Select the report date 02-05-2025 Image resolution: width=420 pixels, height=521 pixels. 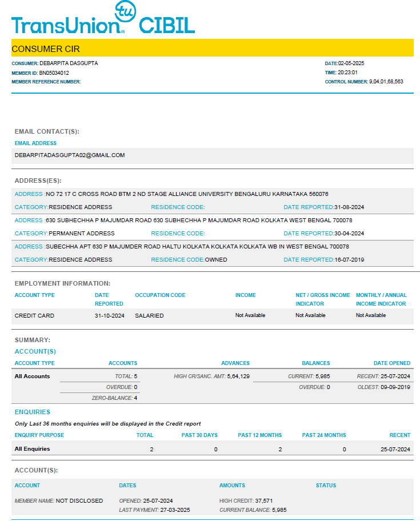pos(351,63)
